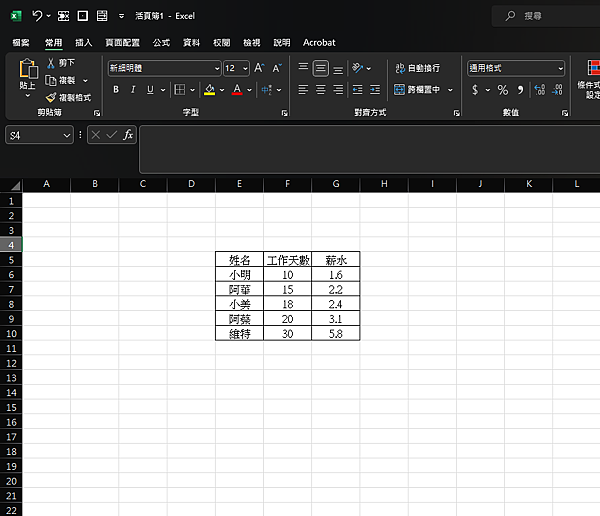The width and height of the screenshot is (600, 516).
Task: Open alignment group dialog launcher
Action: [x=457, y=113]
